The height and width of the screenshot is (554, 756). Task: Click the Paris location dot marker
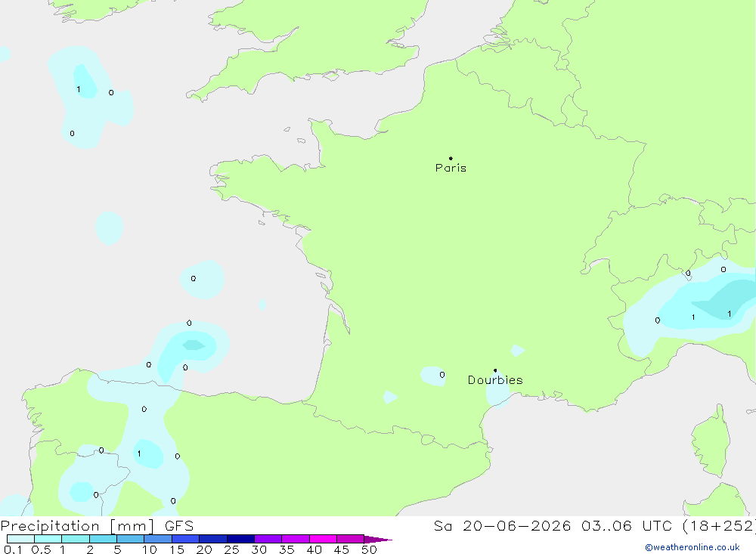coord(451,158)
